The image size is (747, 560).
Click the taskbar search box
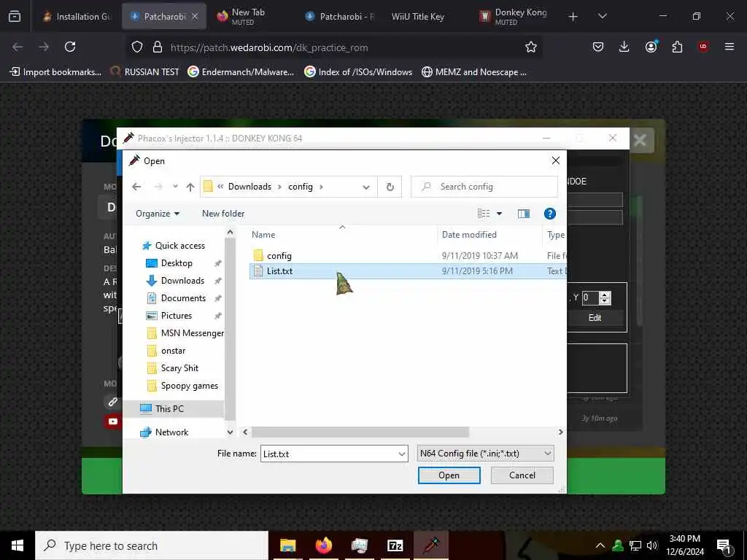tap(152, 545)
